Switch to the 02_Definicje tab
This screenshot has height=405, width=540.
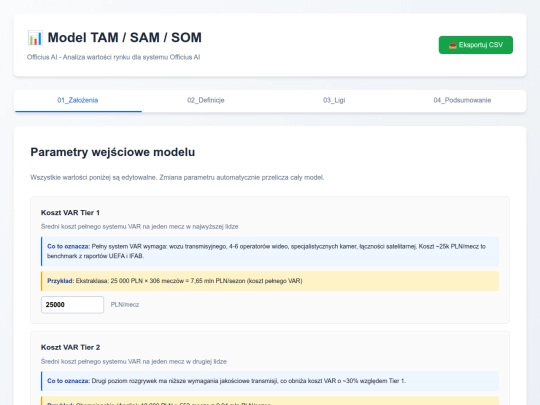(x=206, y=101)
